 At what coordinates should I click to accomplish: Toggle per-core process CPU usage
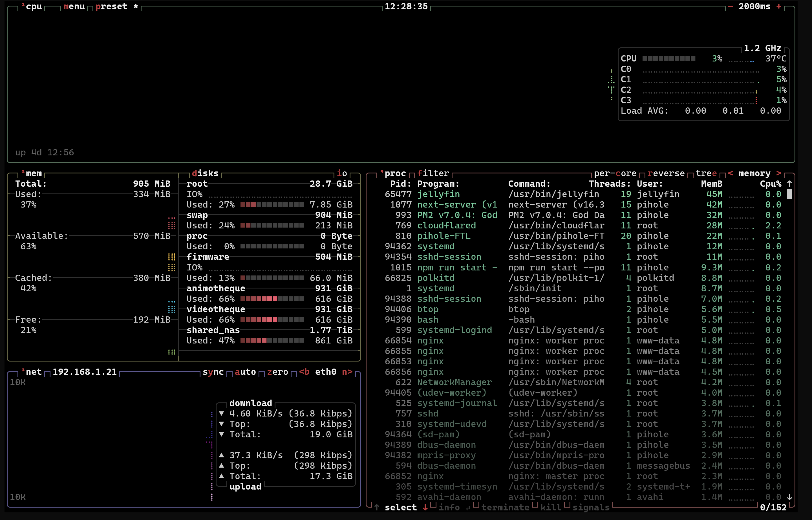tap(615, 173)
